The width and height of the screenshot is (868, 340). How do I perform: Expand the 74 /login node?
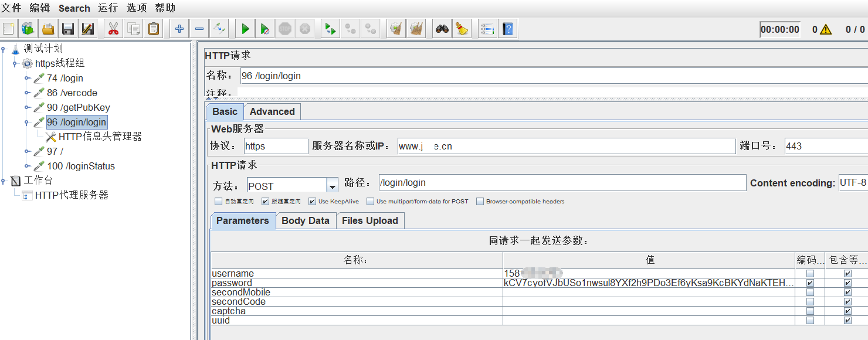[x=27, y=78]
